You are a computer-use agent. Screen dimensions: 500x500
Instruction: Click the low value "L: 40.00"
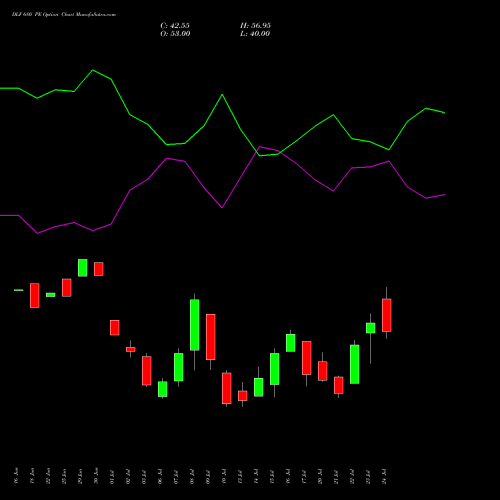[x=255, y=34]
